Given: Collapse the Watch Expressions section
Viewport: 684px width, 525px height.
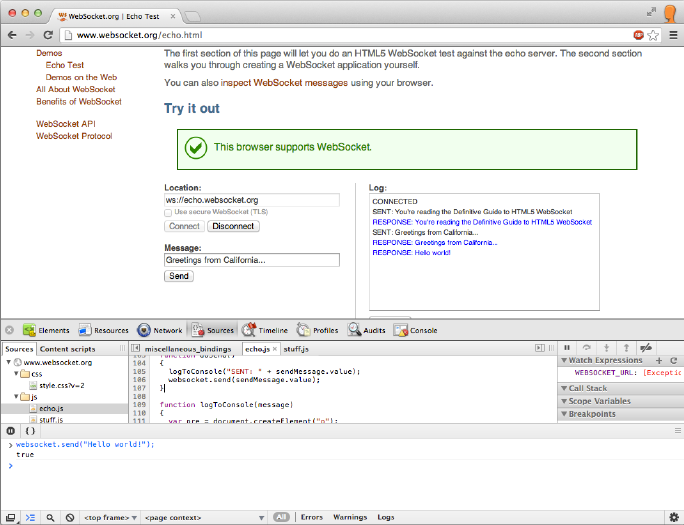Looking at the screenshot, I should point(564,360).
